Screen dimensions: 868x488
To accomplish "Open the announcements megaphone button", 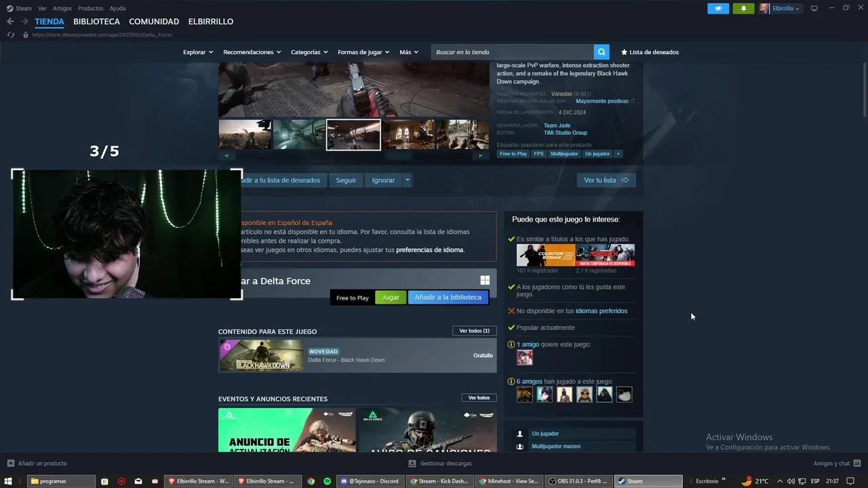I will 718,8.
